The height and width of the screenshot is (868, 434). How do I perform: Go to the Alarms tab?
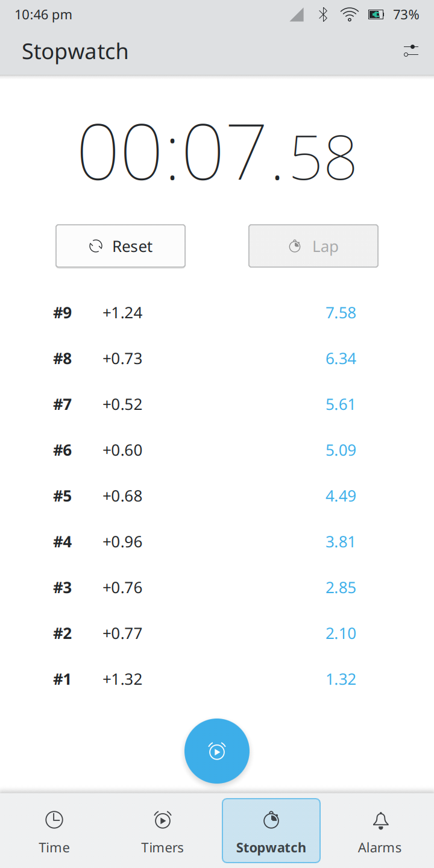[380, 831]
